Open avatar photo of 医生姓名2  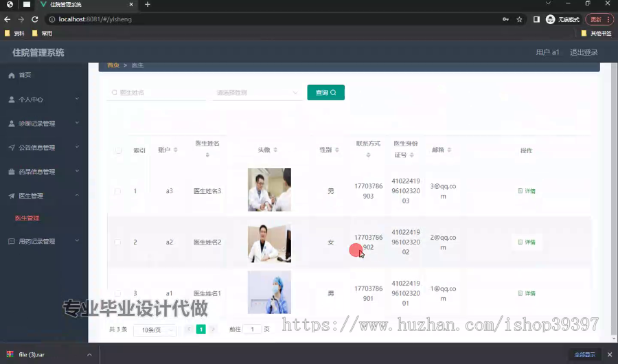(x=270, y=242)
